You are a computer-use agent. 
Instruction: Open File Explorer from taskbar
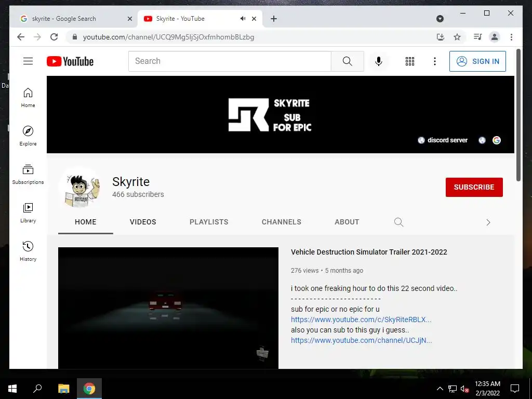coord(63,389)
